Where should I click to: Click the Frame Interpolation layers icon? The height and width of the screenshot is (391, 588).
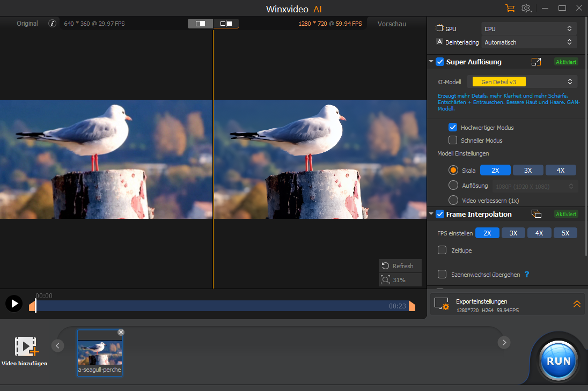point(536,214)
